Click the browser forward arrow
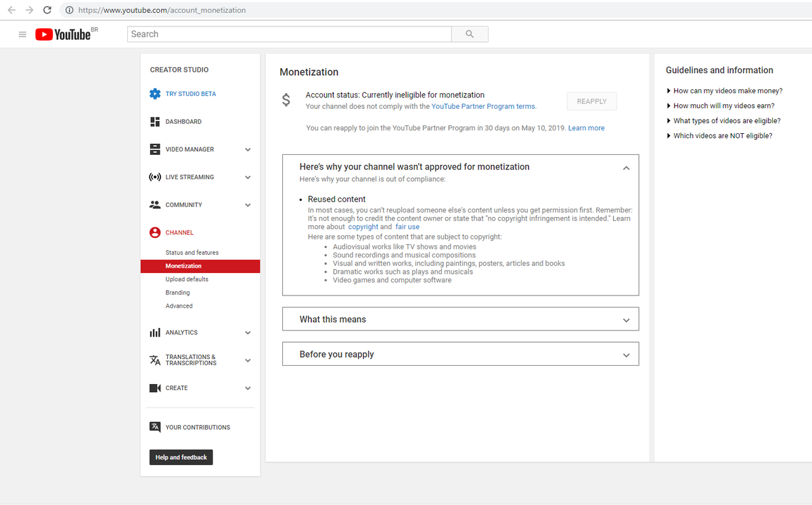 tap(29, 10)
